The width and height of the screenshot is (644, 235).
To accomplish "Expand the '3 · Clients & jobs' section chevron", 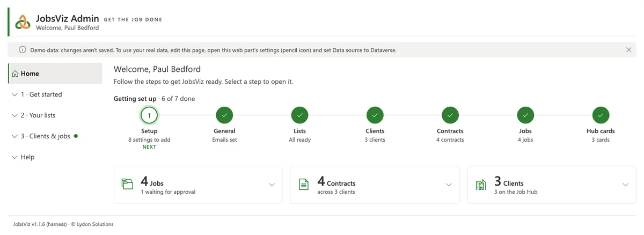I will click(x=14, y=136).
